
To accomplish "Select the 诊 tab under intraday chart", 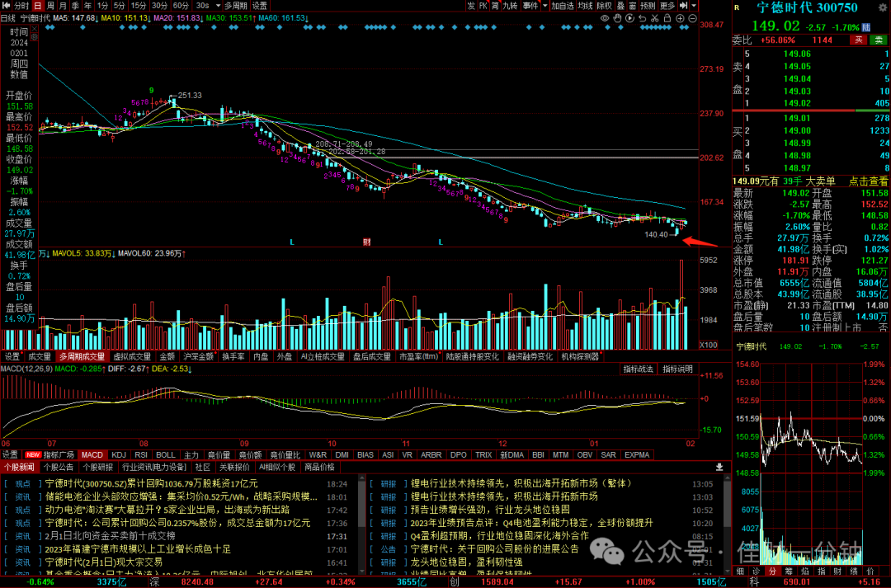I will [756, 571].
